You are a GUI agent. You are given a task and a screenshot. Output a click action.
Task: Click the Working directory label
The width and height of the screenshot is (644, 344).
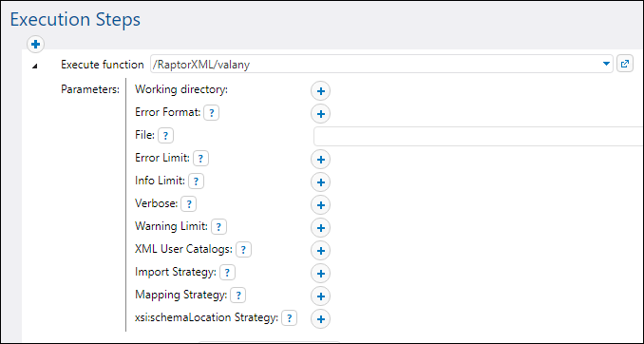181,89
